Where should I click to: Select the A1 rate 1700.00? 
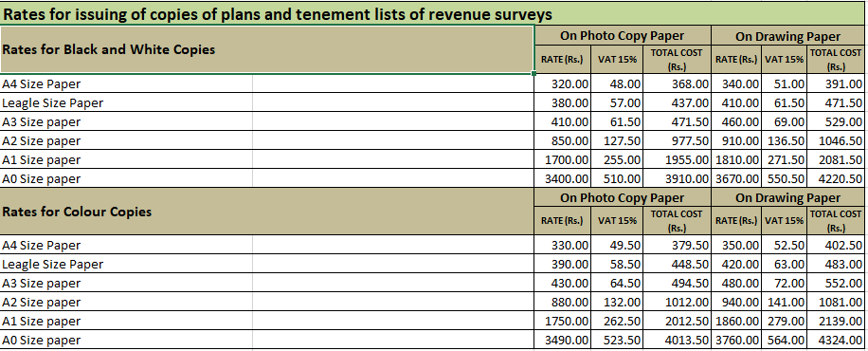[563, 159]
